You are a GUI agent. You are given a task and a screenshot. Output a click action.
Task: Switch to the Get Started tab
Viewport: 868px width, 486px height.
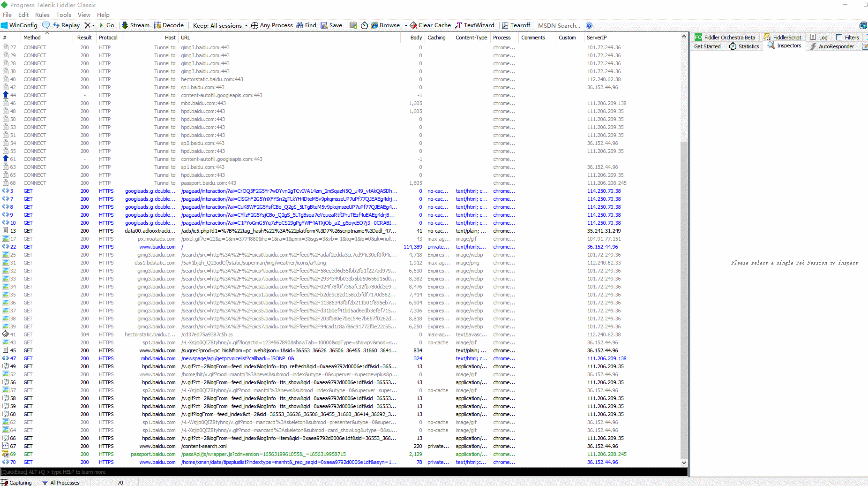707,46
